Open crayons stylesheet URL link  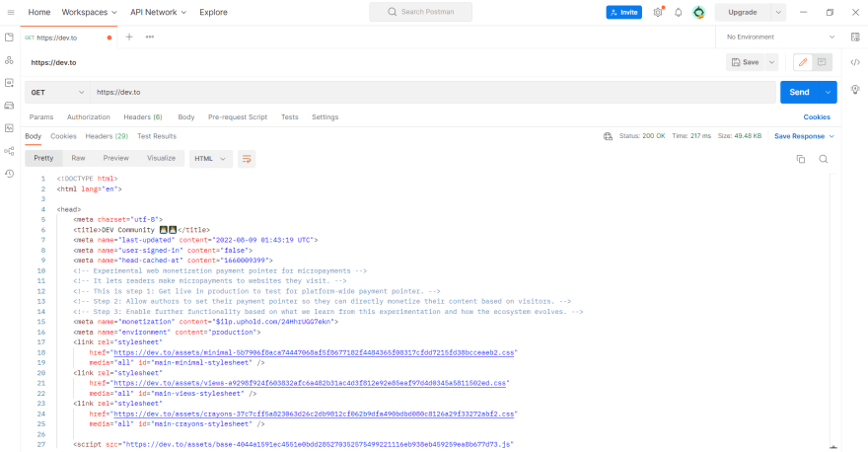click(x=314, y=414)
